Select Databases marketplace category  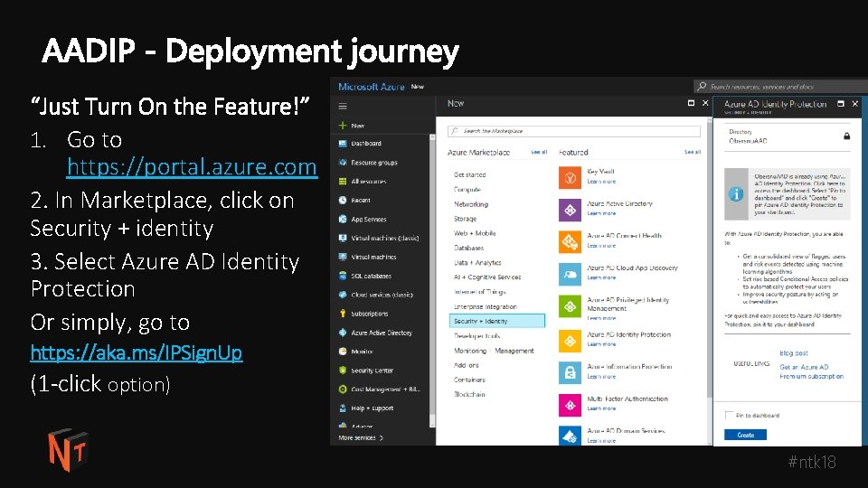point(469,248)
